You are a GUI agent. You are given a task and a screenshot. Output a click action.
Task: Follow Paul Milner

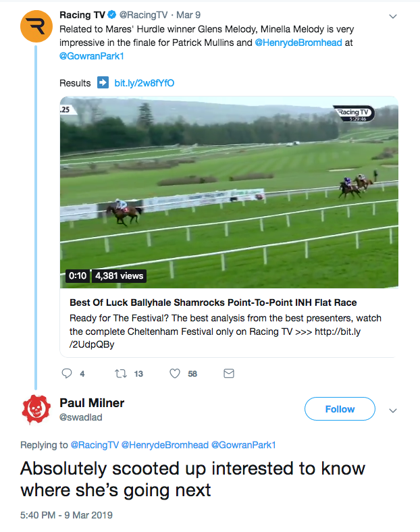[x=340, y=409]
